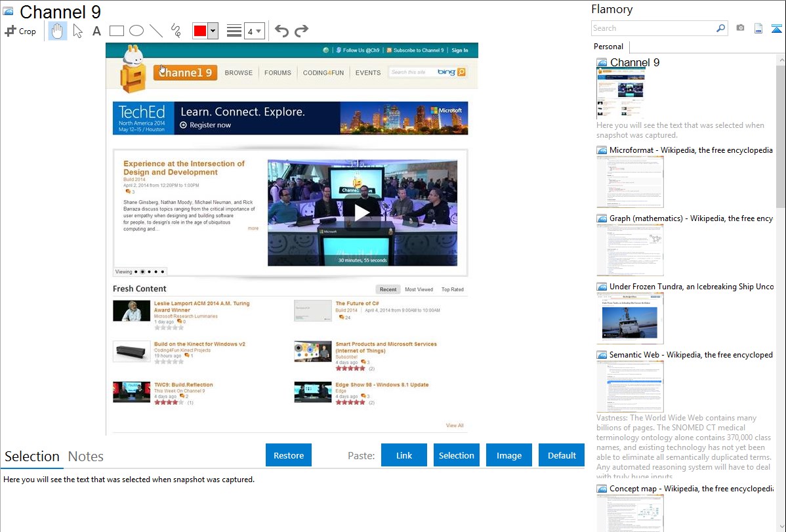
Task: Select the straight line tool
Action: 156,31
